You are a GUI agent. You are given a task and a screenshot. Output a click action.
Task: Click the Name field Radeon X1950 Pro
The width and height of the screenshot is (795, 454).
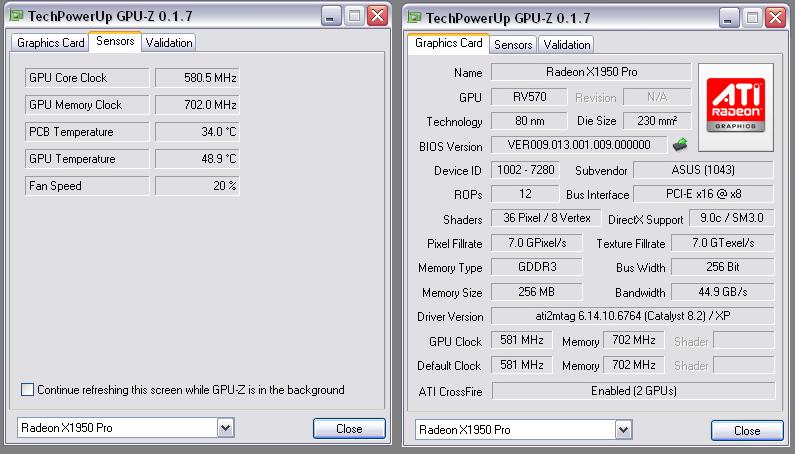pos(591,72)
